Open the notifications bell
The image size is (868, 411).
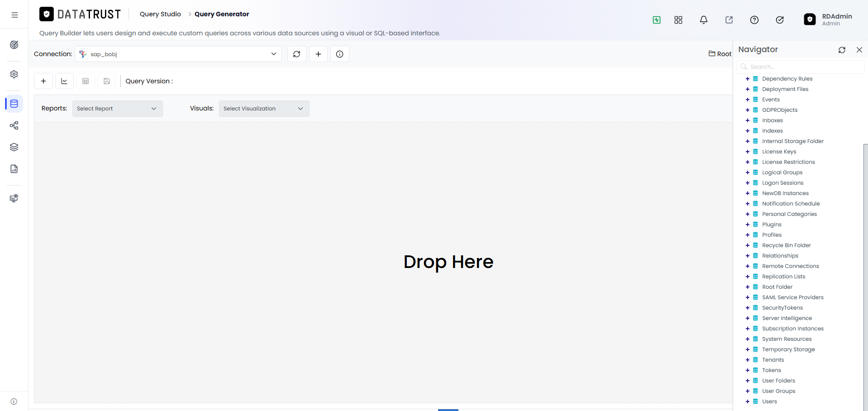[x=704, y=20]
